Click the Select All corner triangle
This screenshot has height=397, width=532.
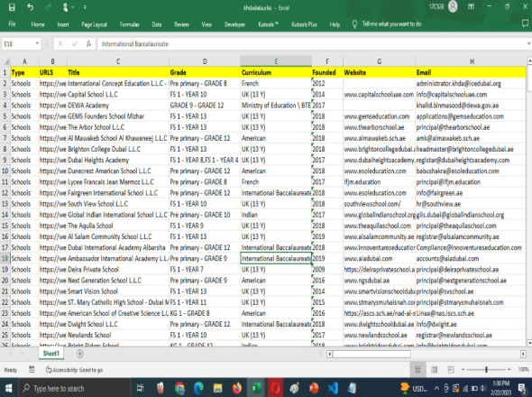tap(6, 61)
